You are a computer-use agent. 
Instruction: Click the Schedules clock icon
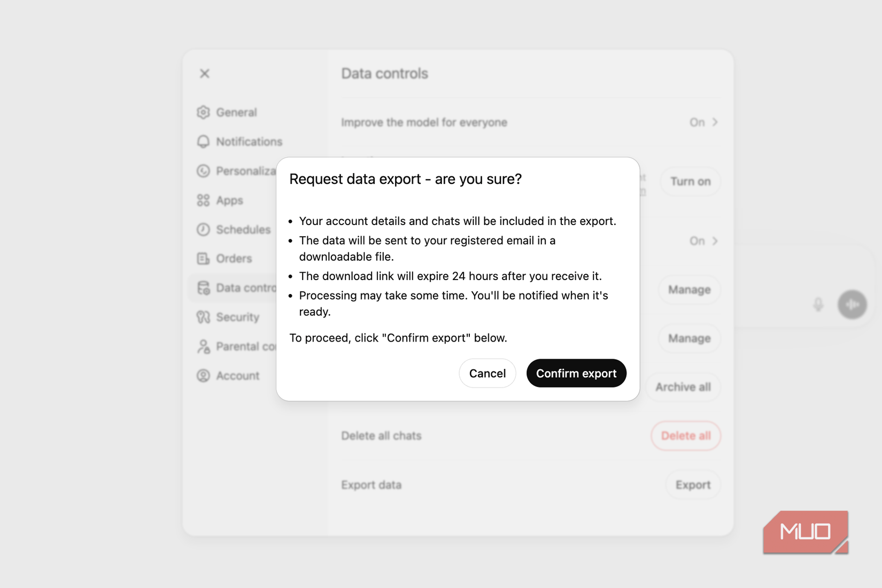[203, 230]
